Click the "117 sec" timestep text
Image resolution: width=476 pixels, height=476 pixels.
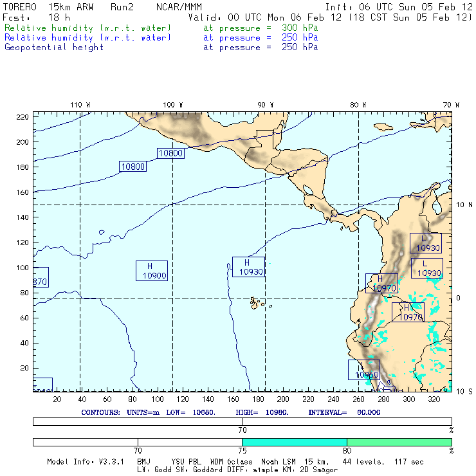409,462
